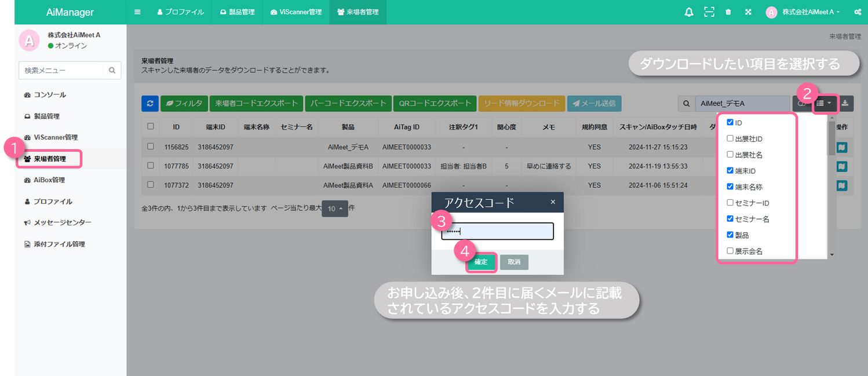Click the card-view toggle button beside search field
The width and height of the screenshot is (868, 376).
click(x=801, y=104)
